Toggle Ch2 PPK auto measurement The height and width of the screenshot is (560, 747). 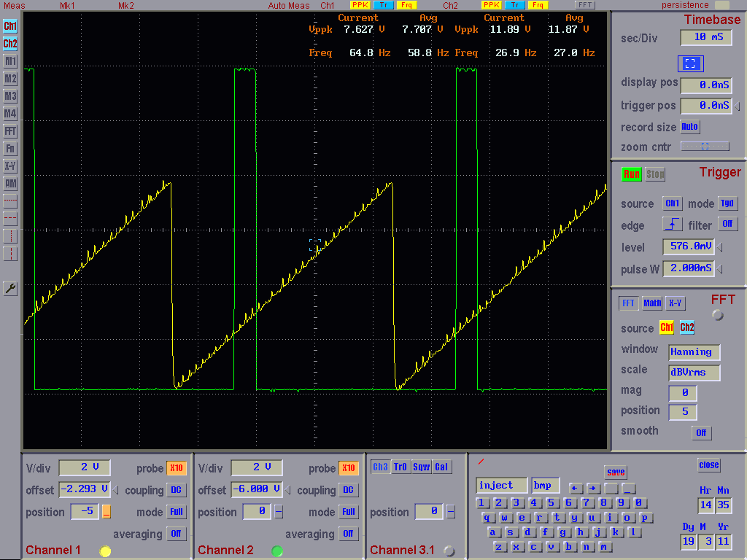point(491,5)
